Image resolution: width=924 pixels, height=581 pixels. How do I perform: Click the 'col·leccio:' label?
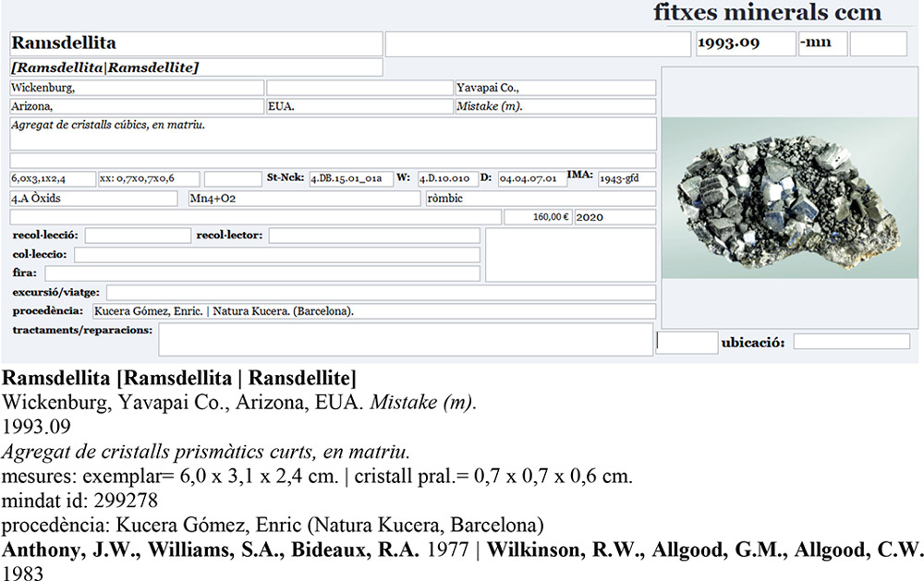pyautogui.click(x=40, y=255)
